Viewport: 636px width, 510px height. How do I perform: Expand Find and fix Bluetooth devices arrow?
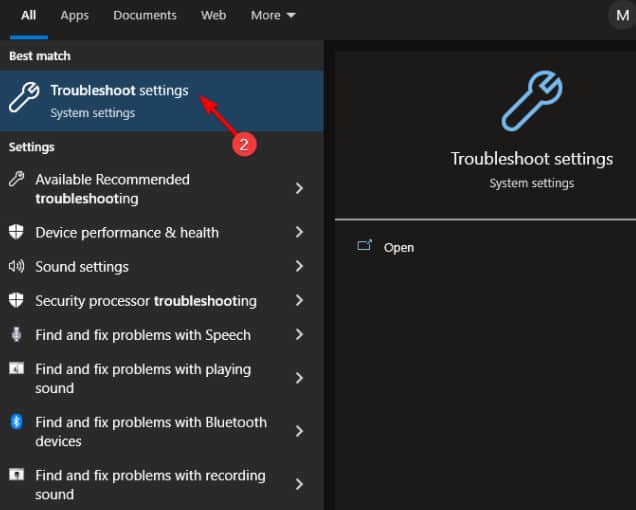coord(299,431)
